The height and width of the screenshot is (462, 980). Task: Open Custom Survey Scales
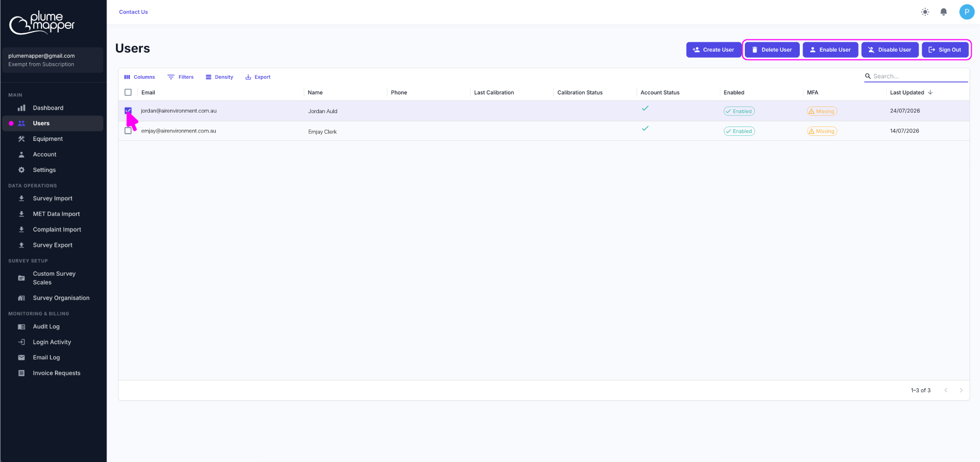53,278
